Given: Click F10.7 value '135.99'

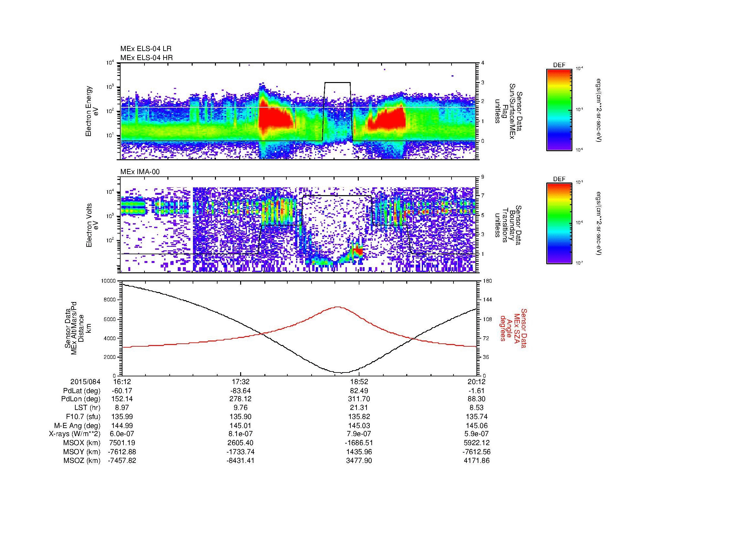Looking at the screenshot, I should coord(122,416).
